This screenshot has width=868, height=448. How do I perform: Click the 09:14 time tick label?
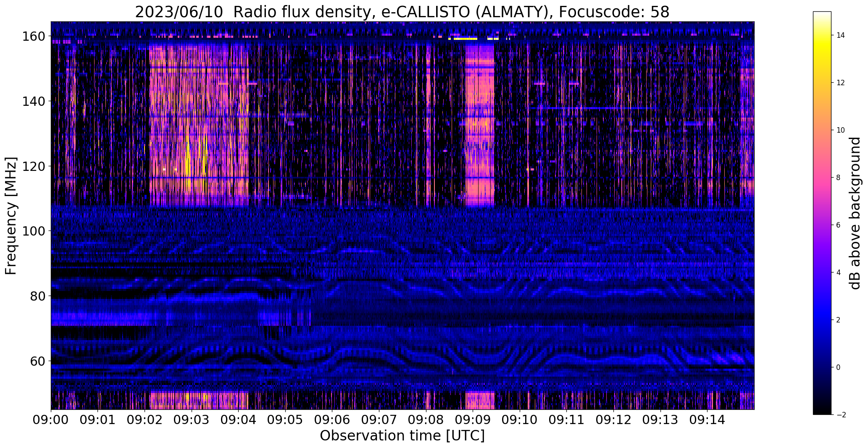coord(708,419)
